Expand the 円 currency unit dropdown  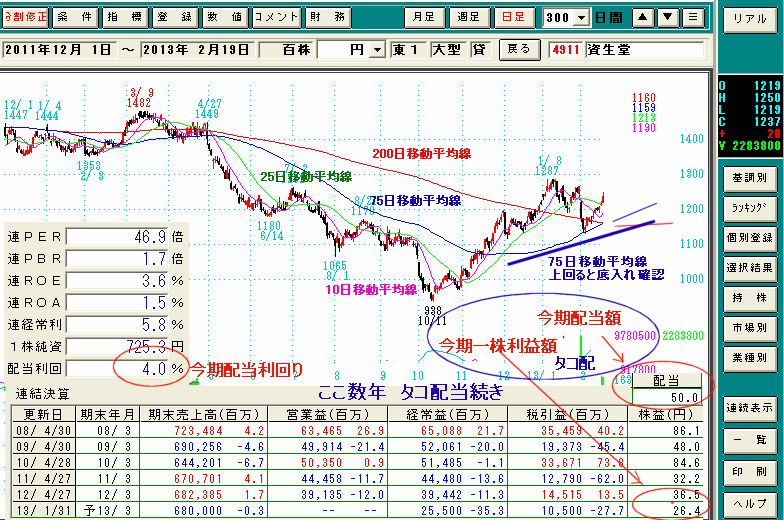click(x=378, y=50)
